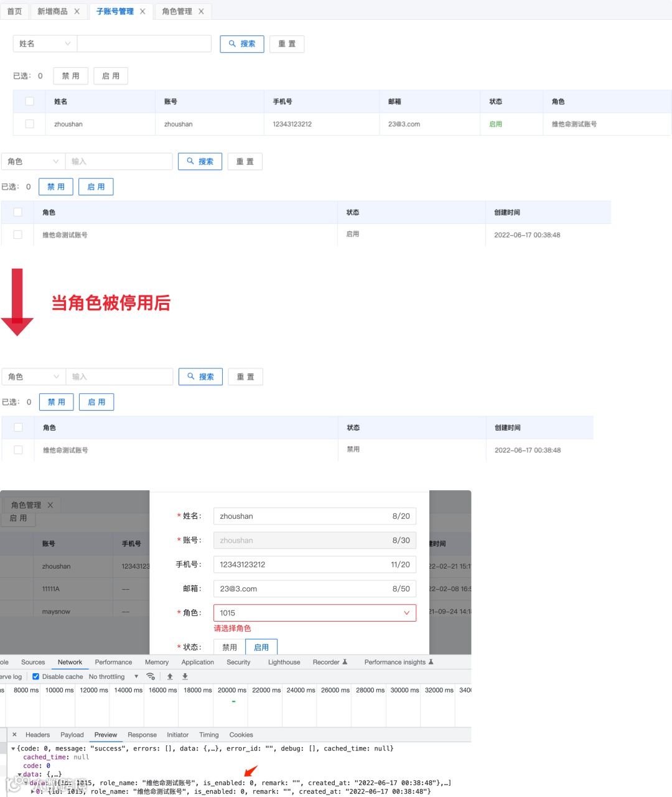Check the select-all checkbox in the account table
Viewport: 672px width, 797px height.
(29, 101)
